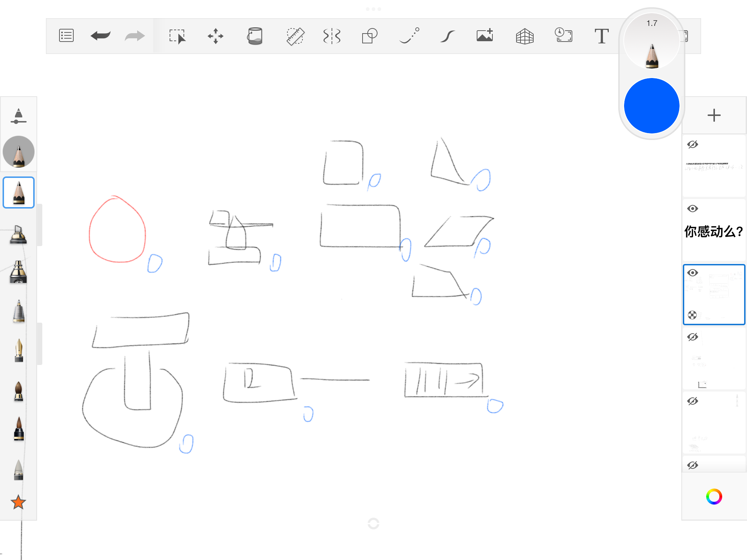Show the hidden top layer

tap(693, 144)
